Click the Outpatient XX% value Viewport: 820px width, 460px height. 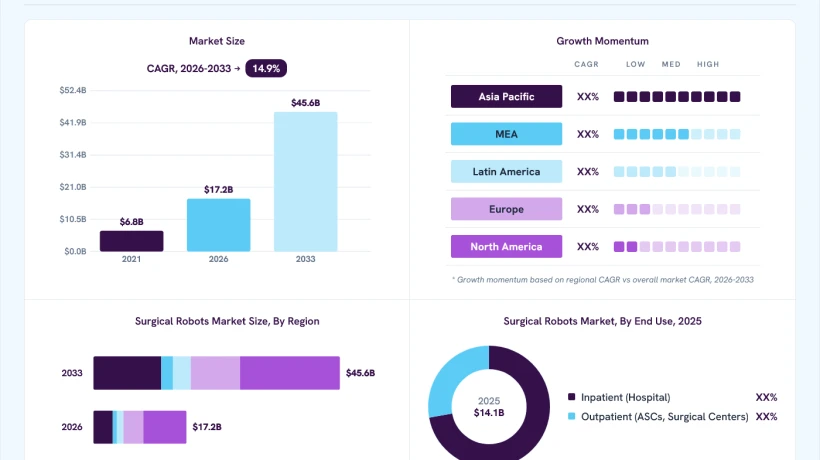click(x=766, y=417)
